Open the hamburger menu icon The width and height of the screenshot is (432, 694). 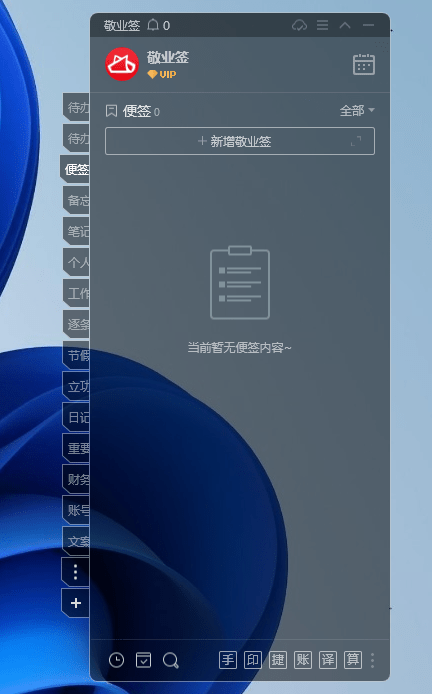[x=323, y=25]
